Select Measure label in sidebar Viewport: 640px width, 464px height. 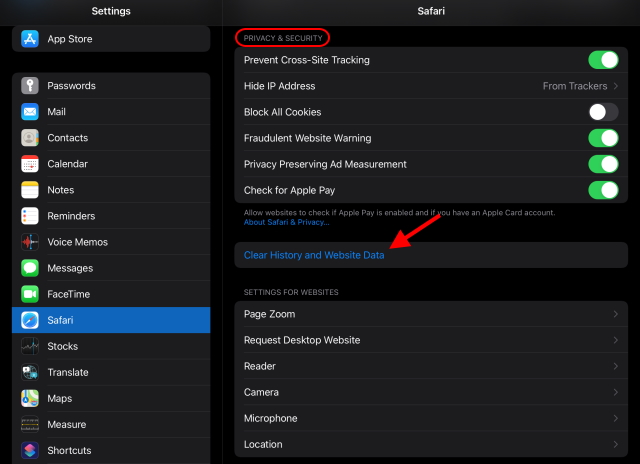[67, 425]
